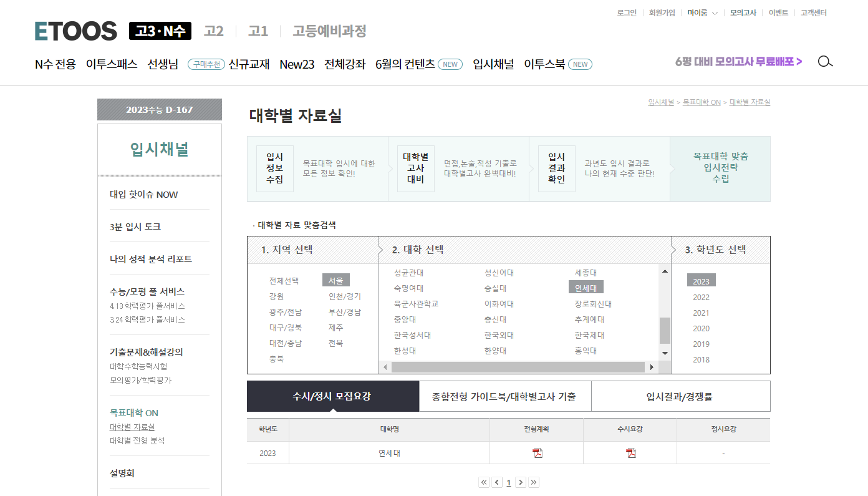Select the 제주 region
The width and height of the screenshot is (868, 496).
click(335, 328)
